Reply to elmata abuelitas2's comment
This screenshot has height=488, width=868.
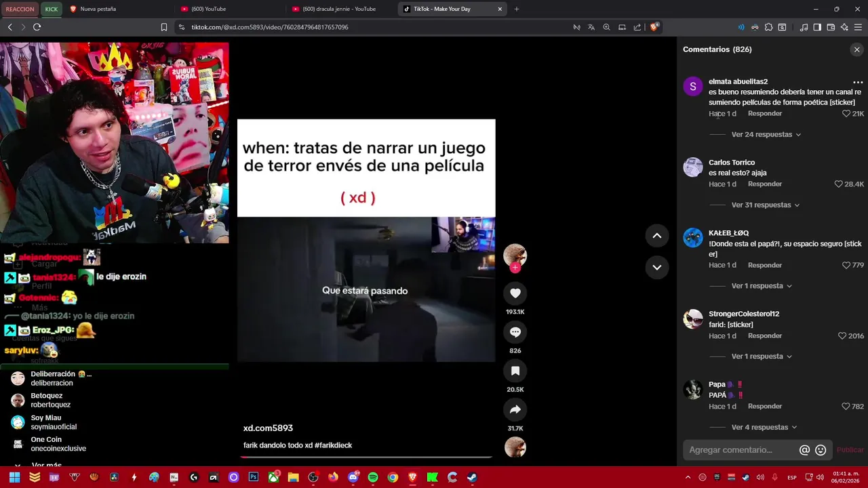point(765,114)
